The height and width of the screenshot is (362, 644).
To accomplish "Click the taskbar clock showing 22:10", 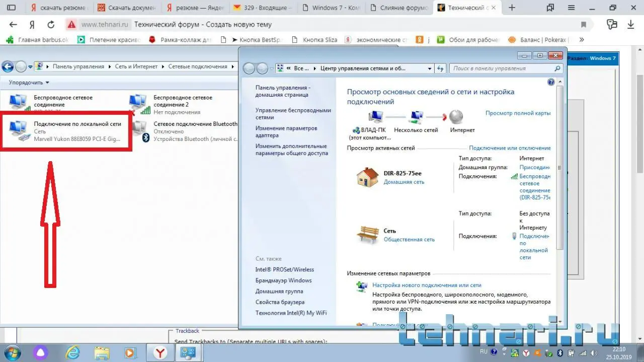I will [x=619, y=352].
